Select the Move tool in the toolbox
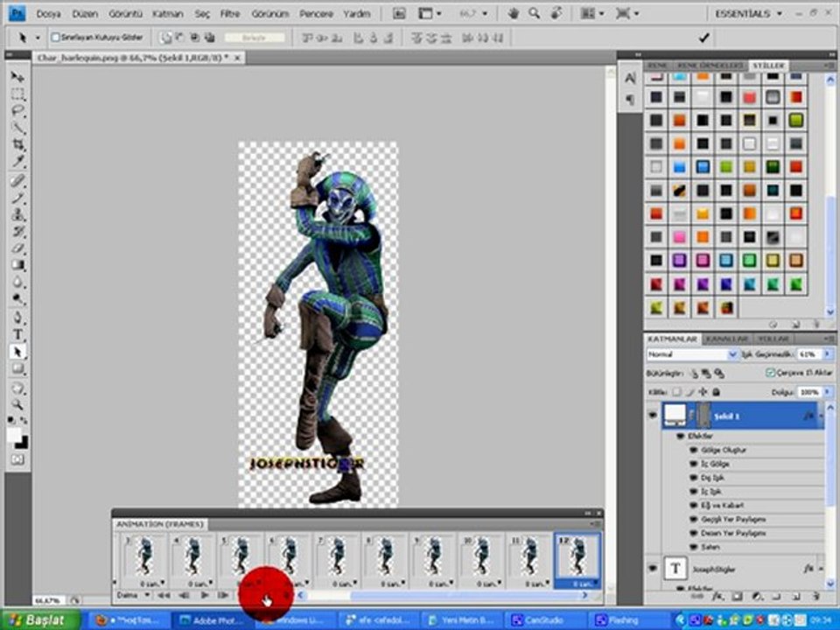840x630 pixels. coord(17,77)
